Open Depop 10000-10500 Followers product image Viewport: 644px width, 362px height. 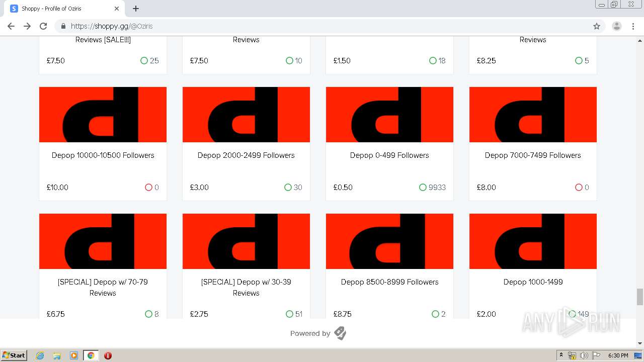pos(103,115)
